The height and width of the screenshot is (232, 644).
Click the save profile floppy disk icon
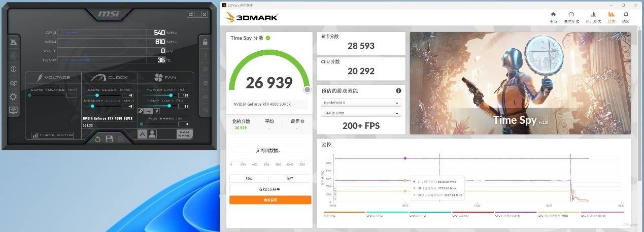click(109, 139)
